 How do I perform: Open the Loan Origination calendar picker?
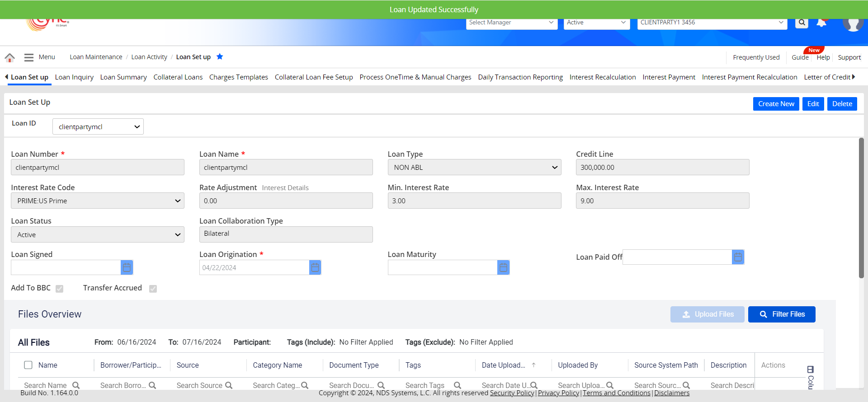315,268
